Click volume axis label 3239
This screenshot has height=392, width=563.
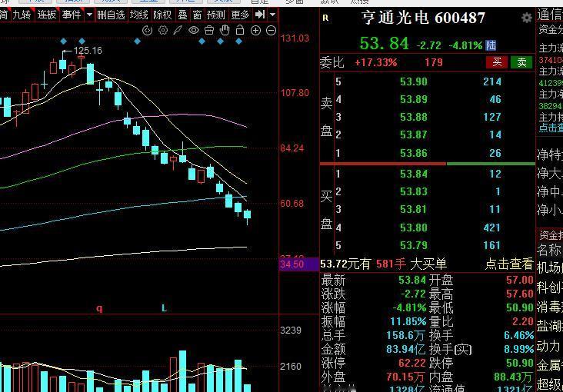point(291,331)
